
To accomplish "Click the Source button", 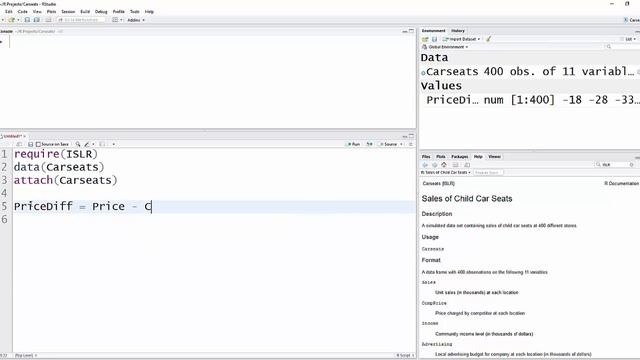I will pyautogui.click(x=388, y=144).
